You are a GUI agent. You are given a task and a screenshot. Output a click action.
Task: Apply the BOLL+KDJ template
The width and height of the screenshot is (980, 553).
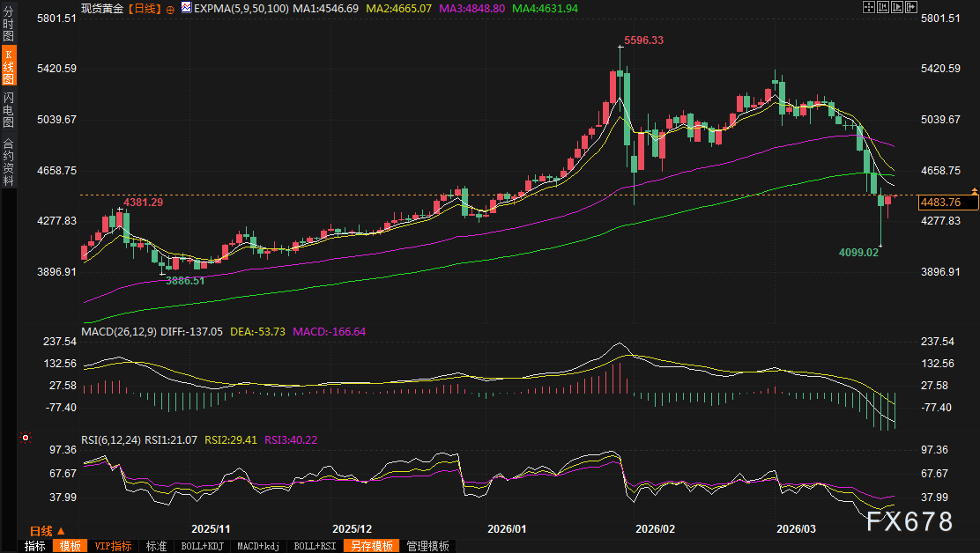click(x=202, y=546)
